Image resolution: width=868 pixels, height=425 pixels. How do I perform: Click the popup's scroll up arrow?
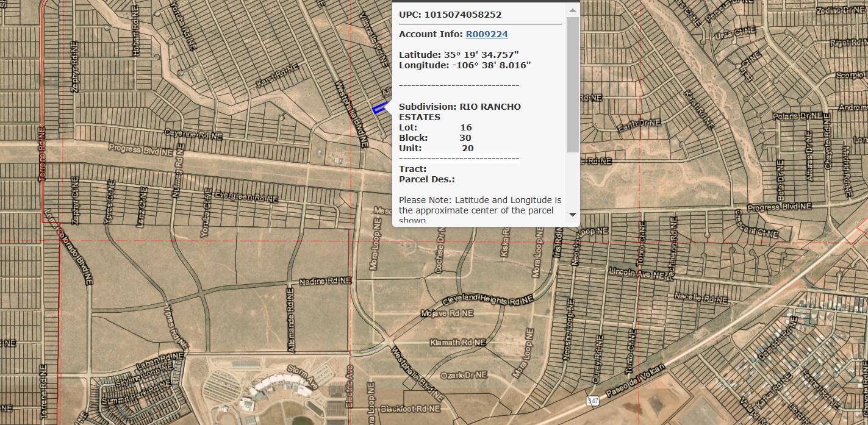coord(572,10)
